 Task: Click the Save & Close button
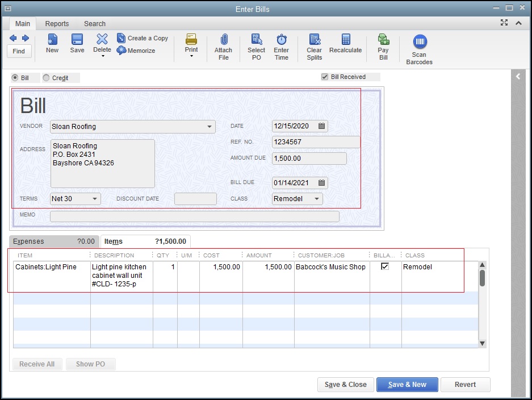tap(346, 385)
